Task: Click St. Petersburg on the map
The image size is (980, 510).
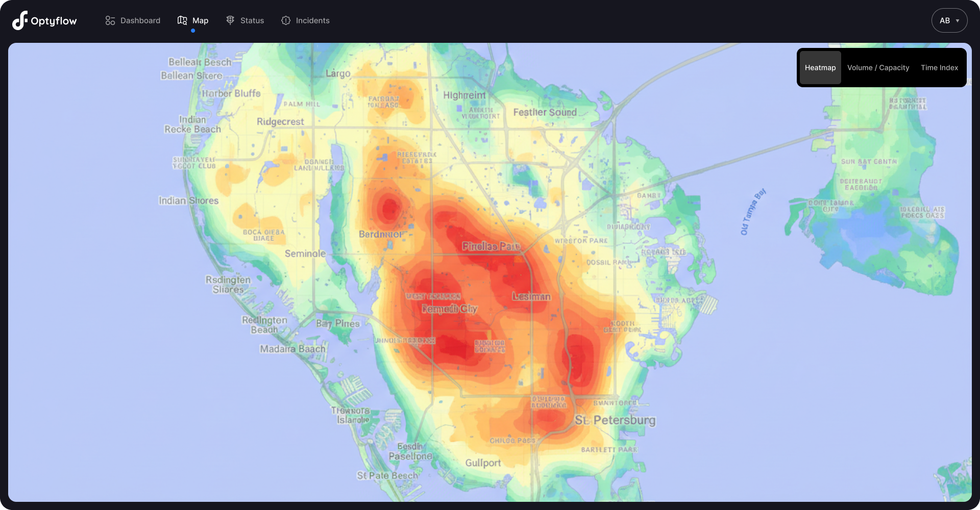Action: pos(615,420)
